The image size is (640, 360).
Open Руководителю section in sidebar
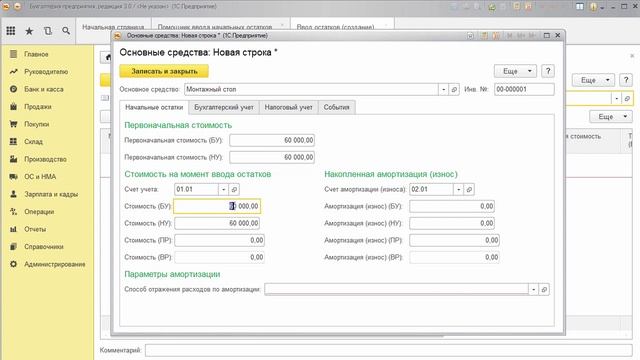point(46,72)
